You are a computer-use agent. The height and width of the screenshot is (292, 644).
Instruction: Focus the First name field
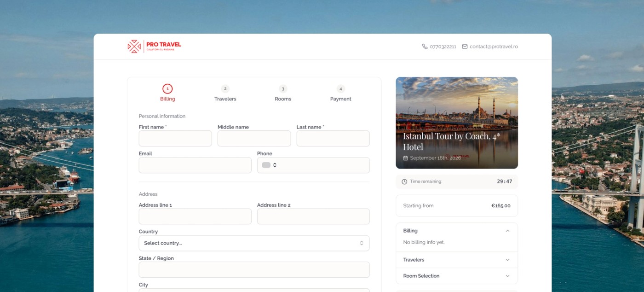(x=175, y=139)
